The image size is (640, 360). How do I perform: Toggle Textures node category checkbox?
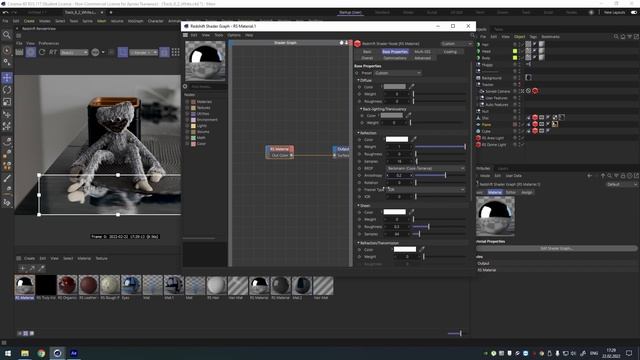187,108
